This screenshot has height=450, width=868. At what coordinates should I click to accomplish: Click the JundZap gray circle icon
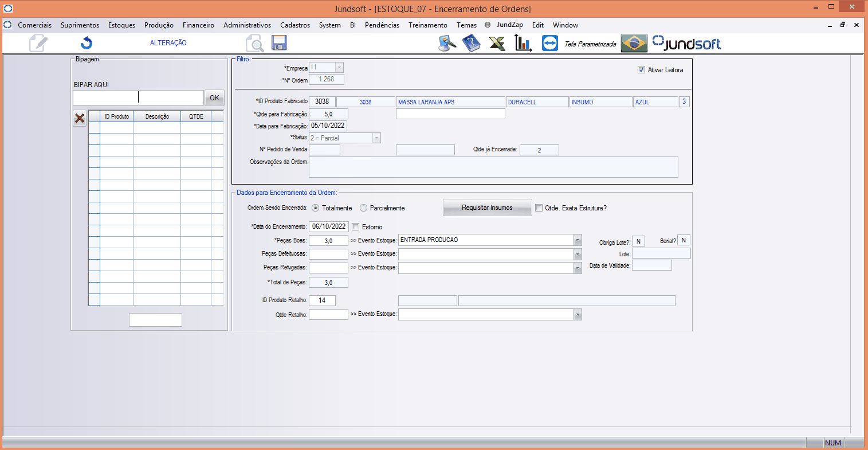(x=488, y=25)
